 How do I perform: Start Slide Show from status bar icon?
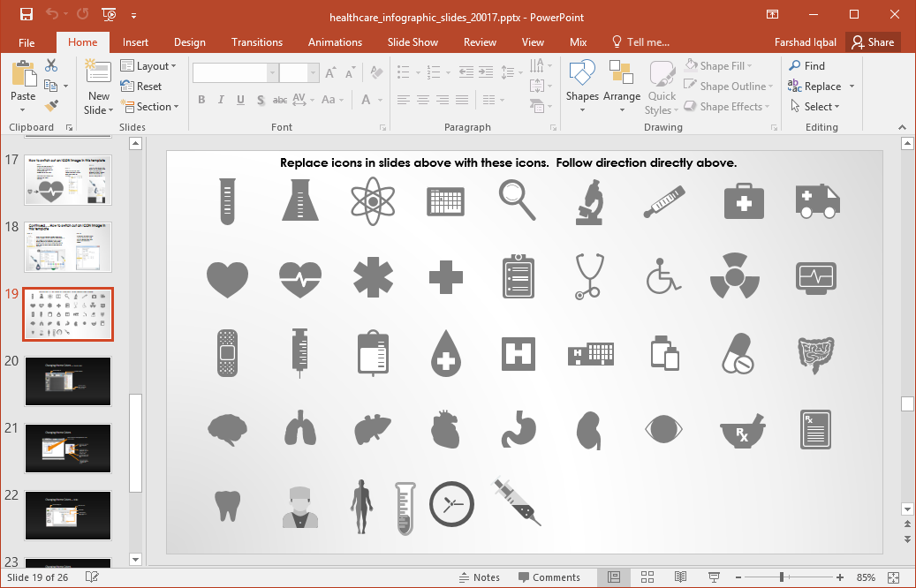pyautogui.click(x=714, y=577)
